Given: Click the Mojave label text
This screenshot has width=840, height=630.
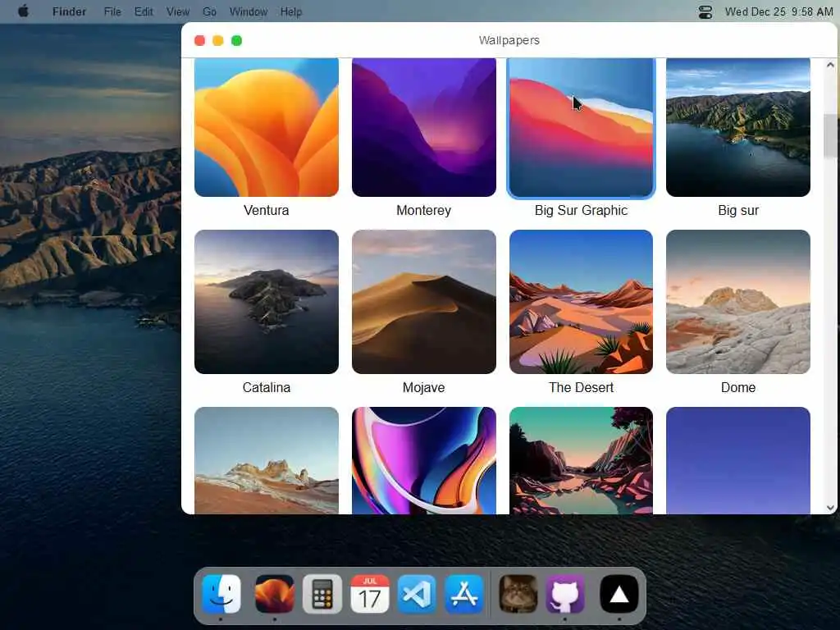Looking at the screenshot, I should point(424,387).
